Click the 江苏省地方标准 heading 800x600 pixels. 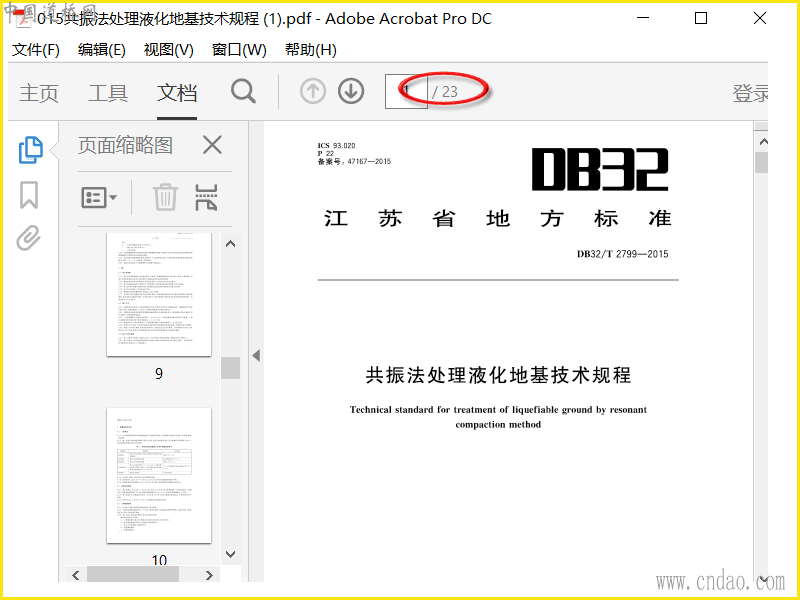tap(498, 219)
